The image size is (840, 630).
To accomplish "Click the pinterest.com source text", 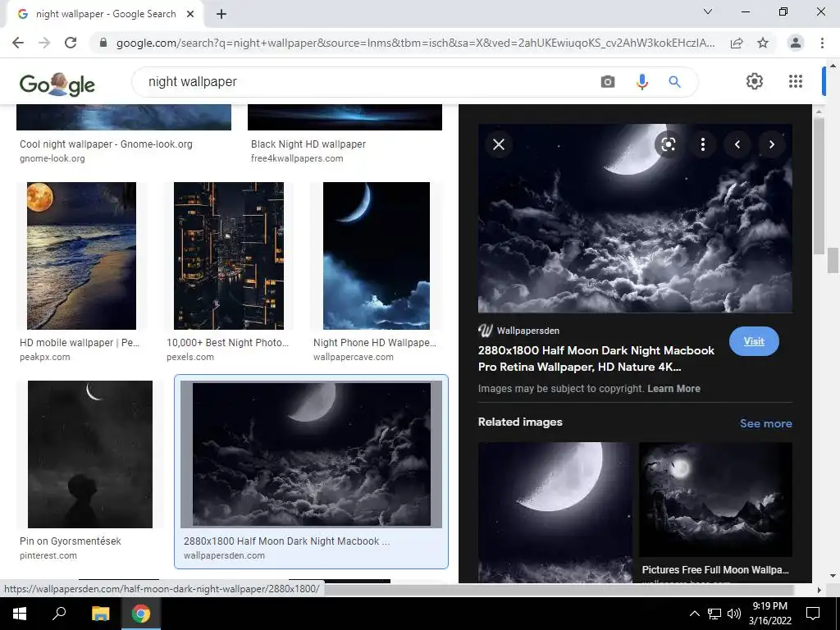I will (48, 555).
